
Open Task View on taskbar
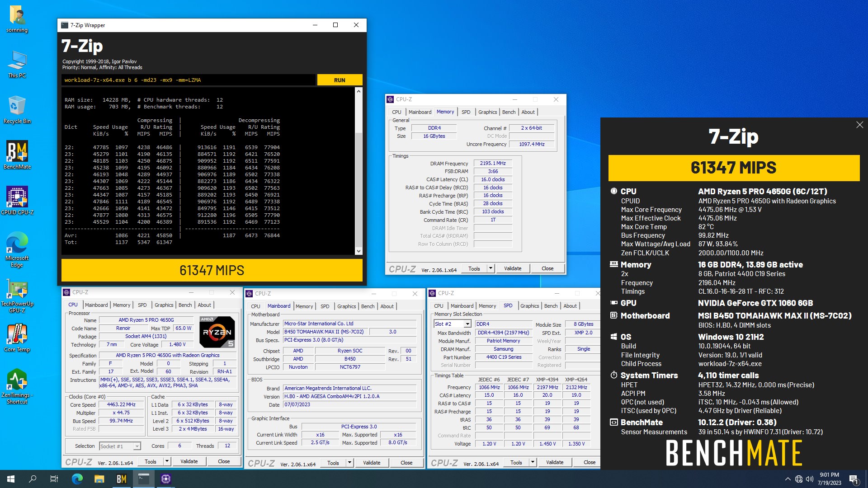54,479
